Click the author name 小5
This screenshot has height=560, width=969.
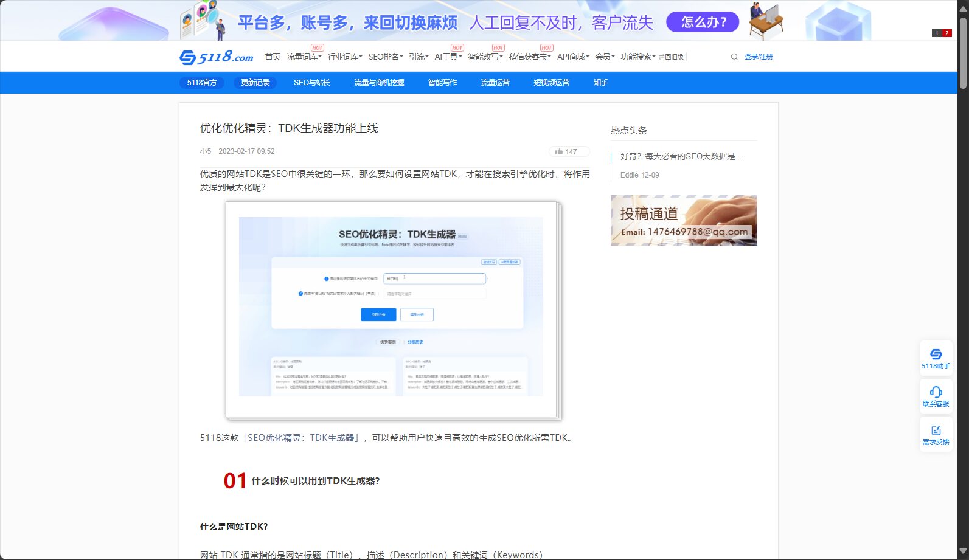click(206, 151)
